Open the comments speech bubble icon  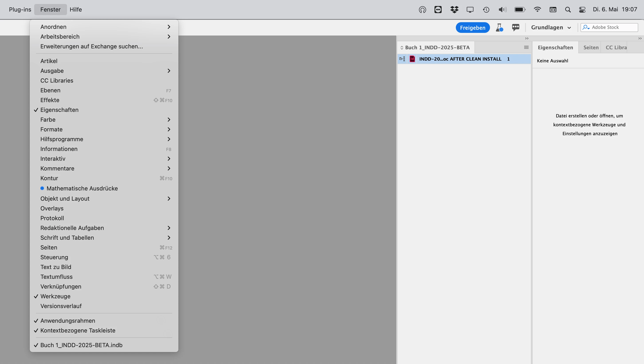516,27
